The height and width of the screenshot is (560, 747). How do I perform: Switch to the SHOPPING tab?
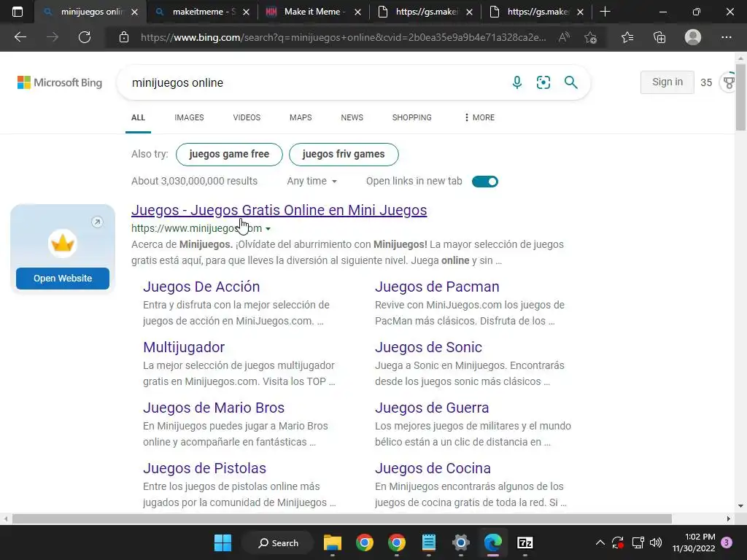412,117
